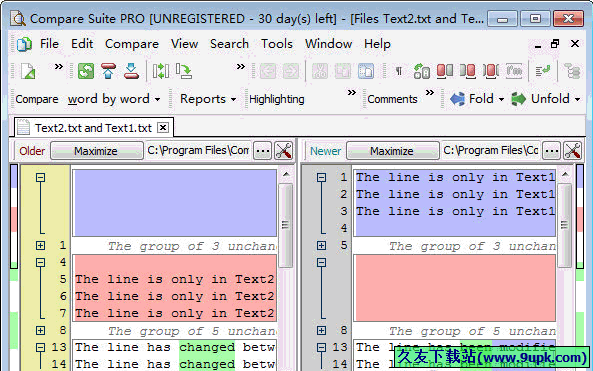
Task: Click the app document icon left of File
Action: (x=24, y=44)
